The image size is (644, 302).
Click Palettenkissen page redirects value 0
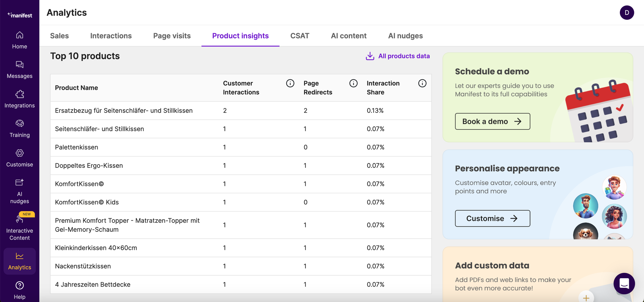[306, 147]
